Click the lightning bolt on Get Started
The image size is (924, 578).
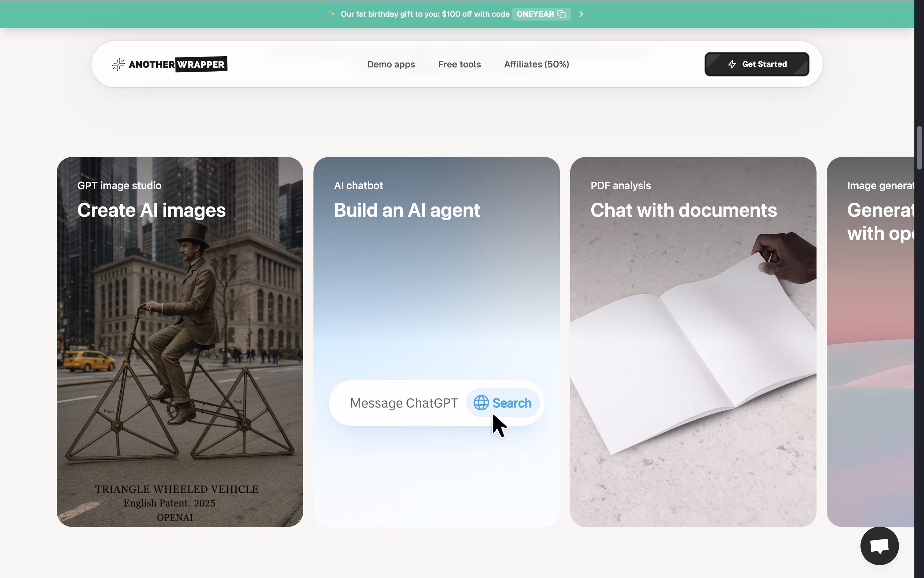coord(732,64)
